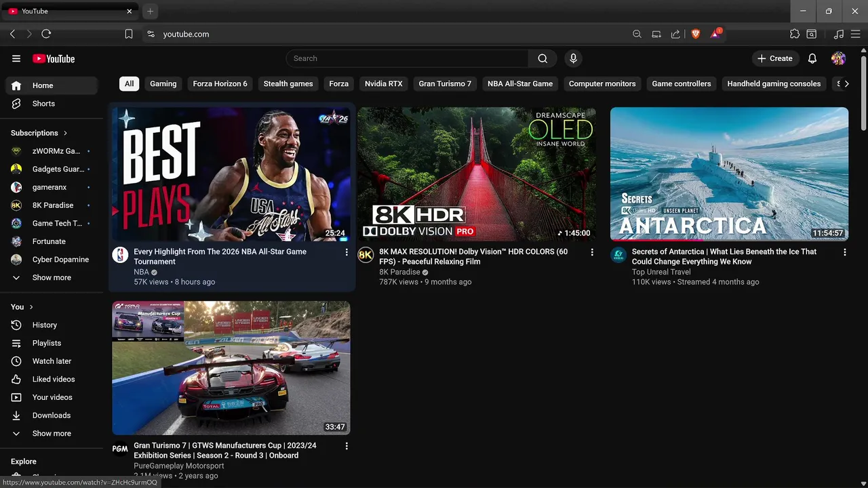868x488 pixels.
Task: Click the site settings icon beside URL
Action: click(151, 34)
